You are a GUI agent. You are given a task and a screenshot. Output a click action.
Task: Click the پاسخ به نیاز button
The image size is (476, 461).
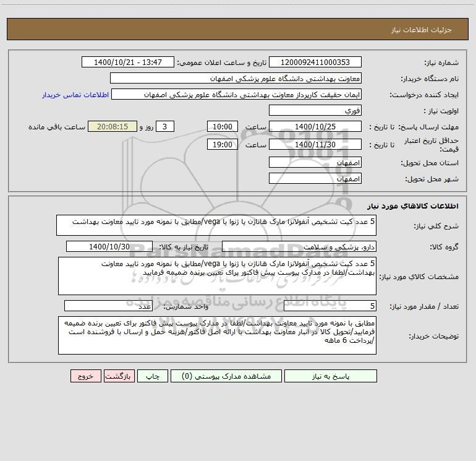pyautogui.click(x=331, y=376)
